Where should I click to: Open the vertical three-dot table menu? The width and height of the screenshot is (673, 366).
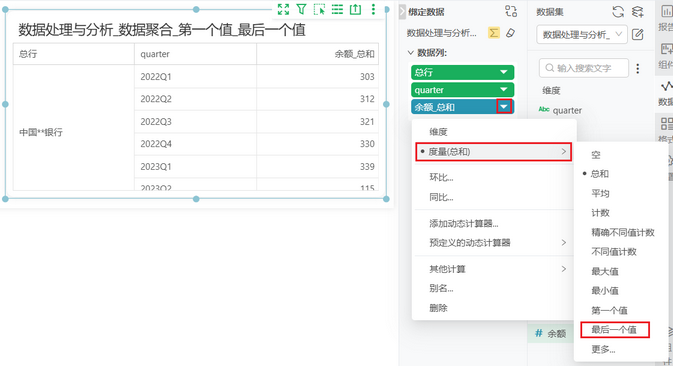click(x=373, y=9)
